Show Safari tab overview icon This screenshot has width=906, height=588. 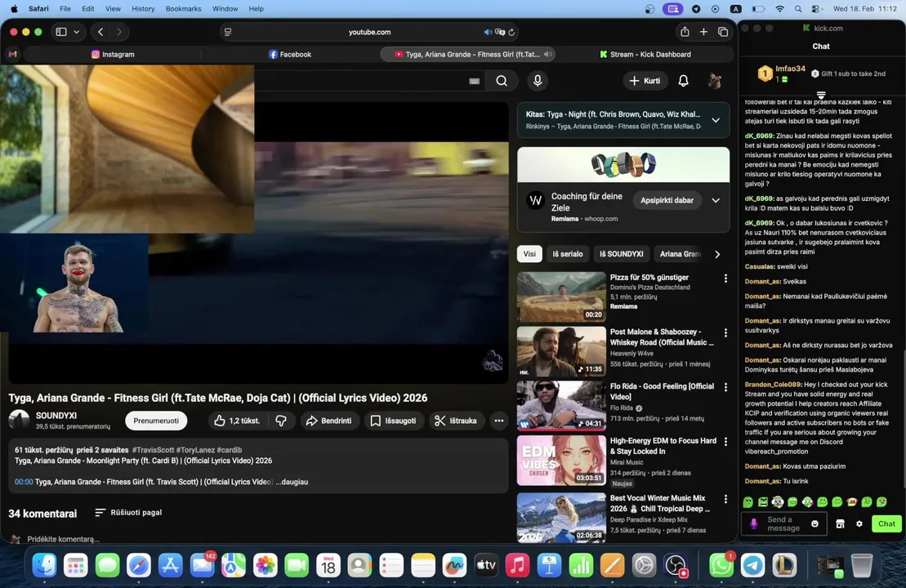(x=723, y=32)
